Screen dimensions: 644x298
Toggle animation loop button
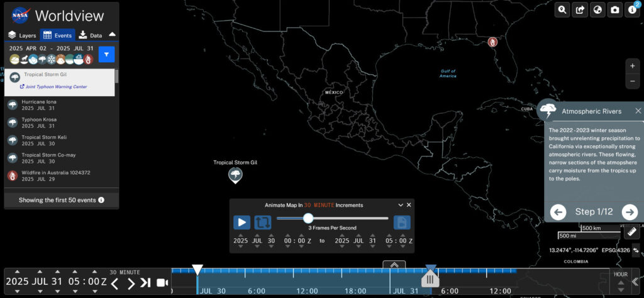tap(263, 223)
